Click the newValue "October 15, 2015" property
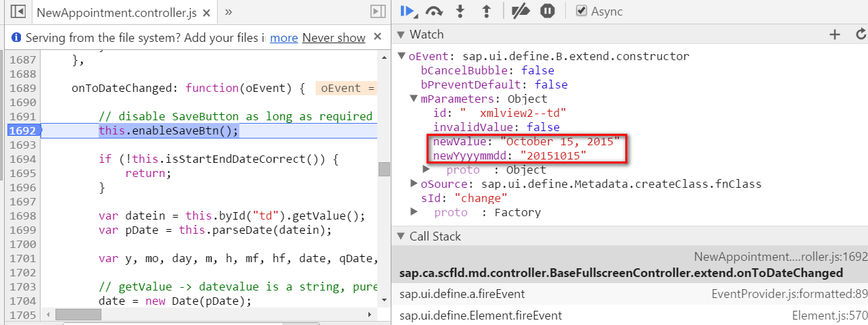The image size is (868, 325). (x=526, y=142)
